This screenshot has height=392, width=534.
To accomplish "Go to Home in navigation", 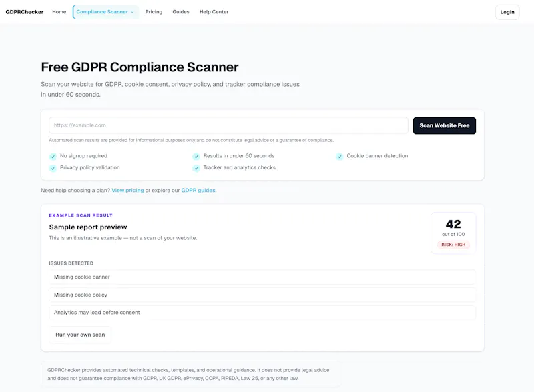I will [59, 12].
